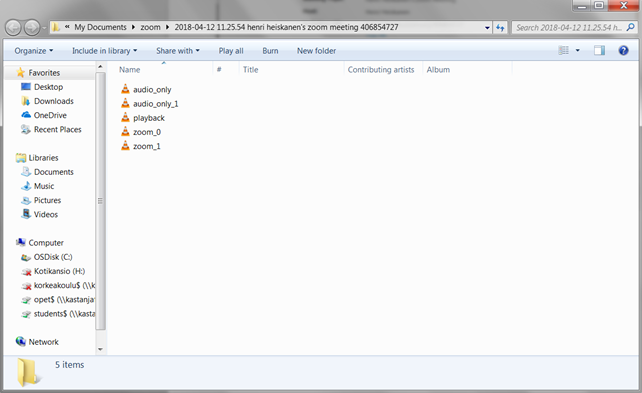Select the playback file name
This screenshot has width=642, height=393.
[x=149, y=118]
